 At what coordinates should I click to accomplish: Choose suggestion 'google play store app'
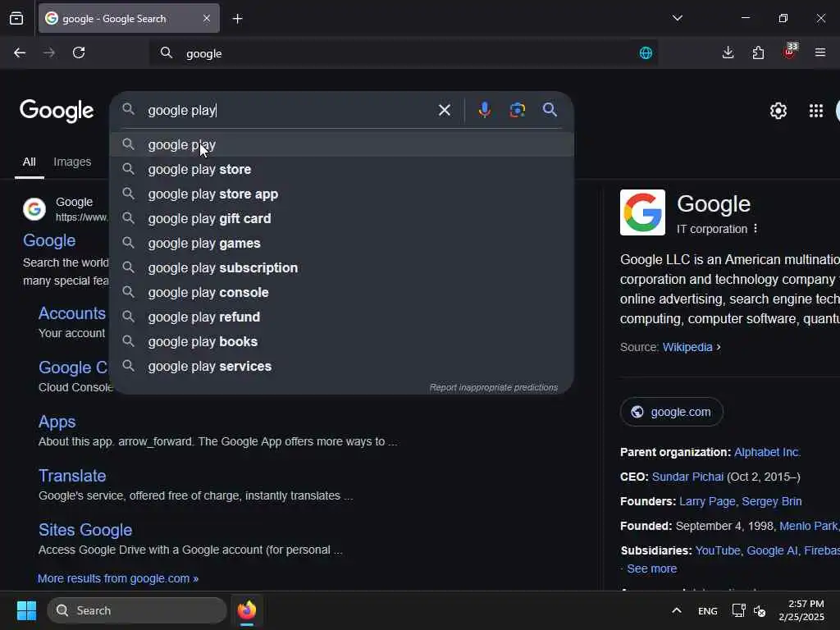click(x=342, y=194)
